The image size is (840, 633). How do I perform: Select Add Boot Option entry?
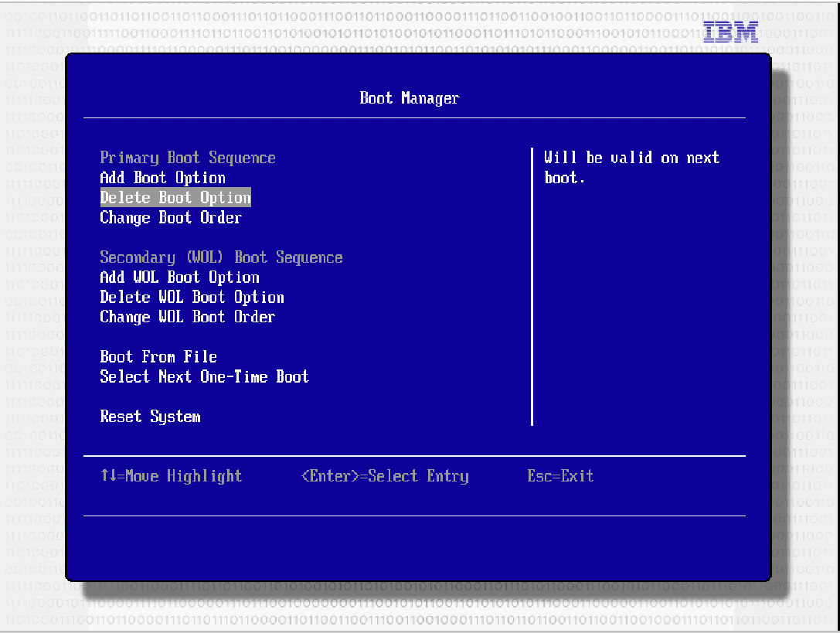(163, 178)
